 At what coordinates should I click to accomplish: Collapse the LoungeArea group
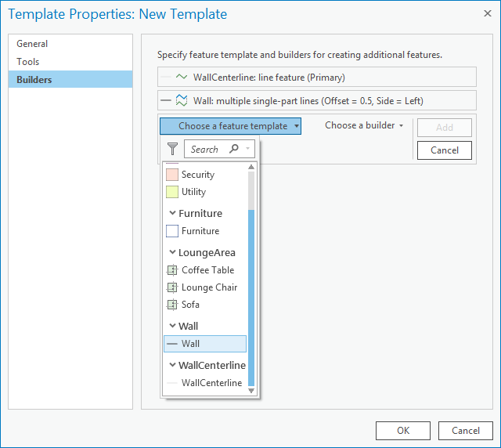[x=172, y=253]
